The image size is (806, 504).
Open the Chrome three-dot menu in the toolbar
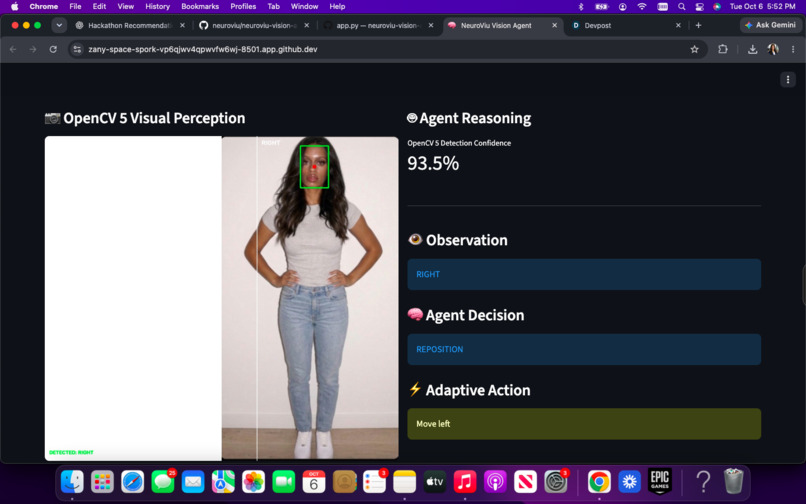tap(793, 49)
